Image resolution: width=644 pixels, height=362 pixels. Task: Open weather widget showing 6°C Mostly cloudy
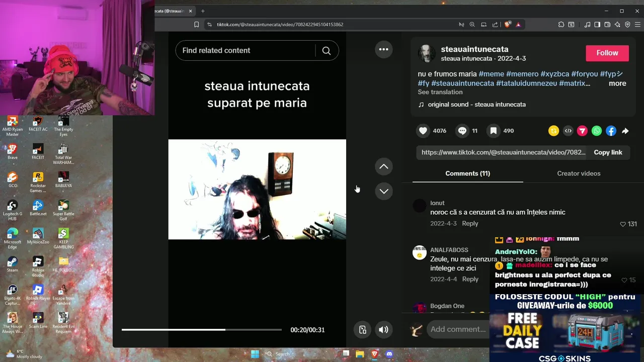[x=24, y=354]
